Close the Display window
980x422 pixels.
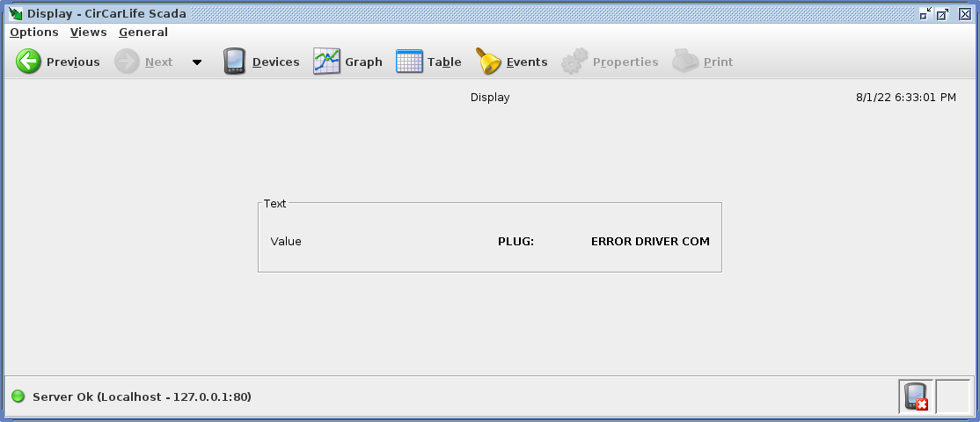(964, 13)
